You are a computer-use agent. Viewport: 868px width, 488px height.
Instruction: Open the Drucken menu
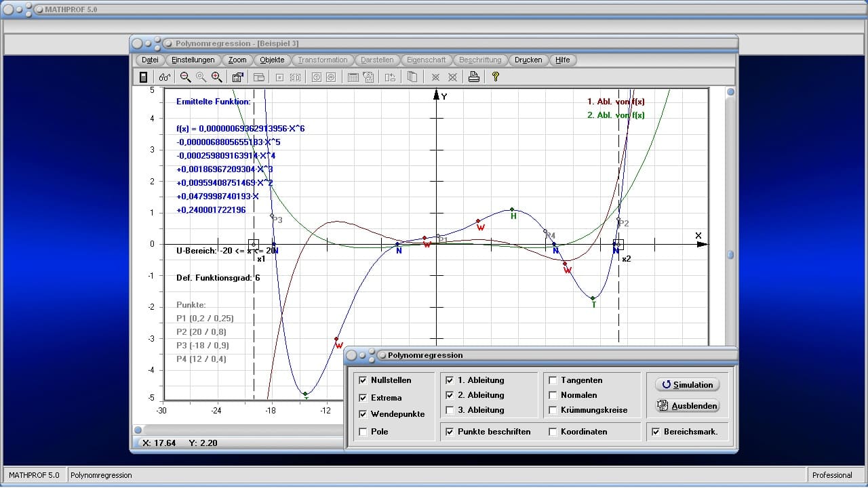(528, 60)
